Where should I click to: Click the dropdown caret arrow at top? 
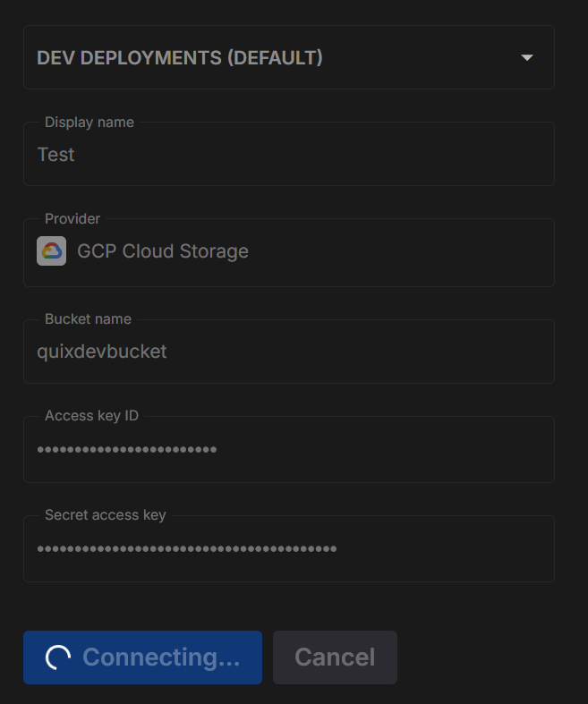[x=527, y=58]
